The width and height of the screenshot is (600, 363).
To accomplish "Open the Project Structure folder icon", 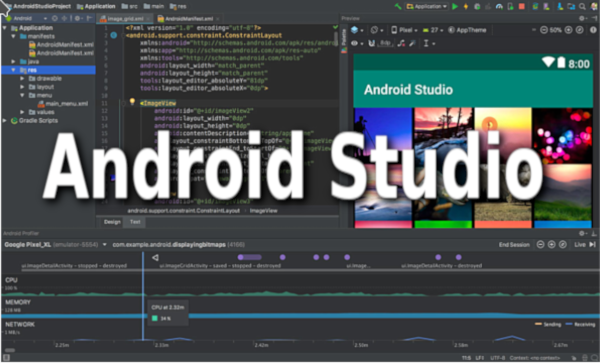I will click(x=571, y=7).
